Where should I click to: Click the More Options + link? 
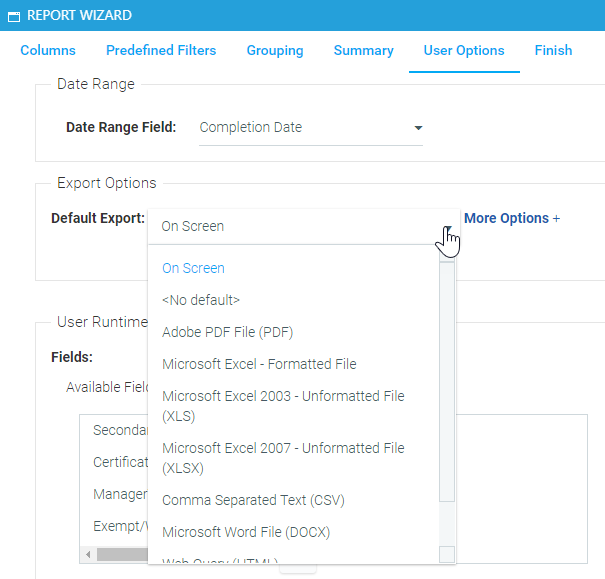pyautogui.click(x=512, y=218)
